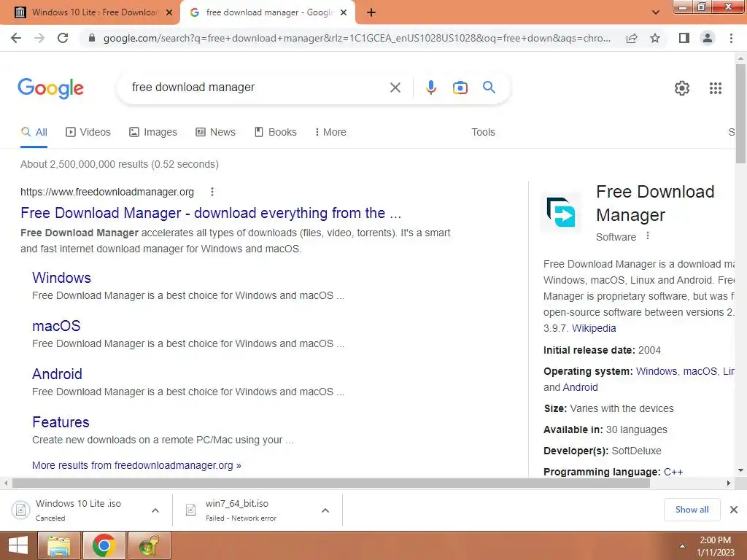Open the Chrome side panel
Image resolution: width=747 pixels, height=560 pixels.
(x=684, y=38)
